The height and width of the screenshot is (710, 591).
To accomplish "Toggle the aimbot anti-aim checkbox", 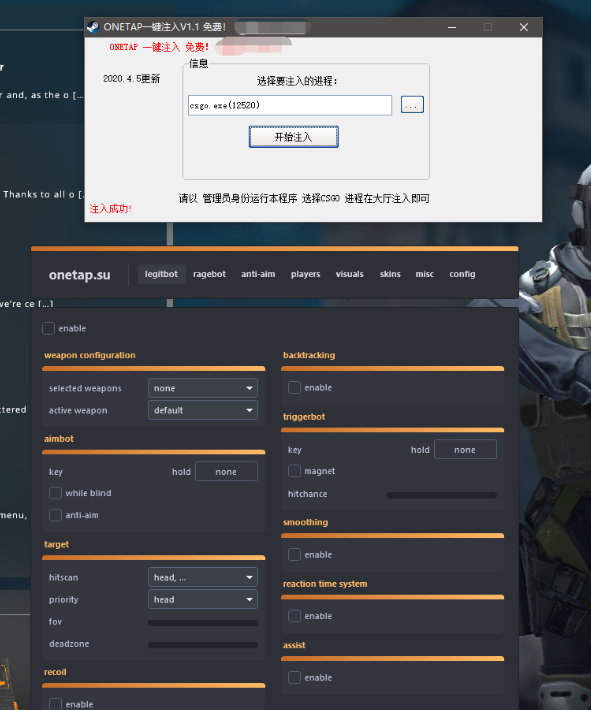I will point(55,515).
